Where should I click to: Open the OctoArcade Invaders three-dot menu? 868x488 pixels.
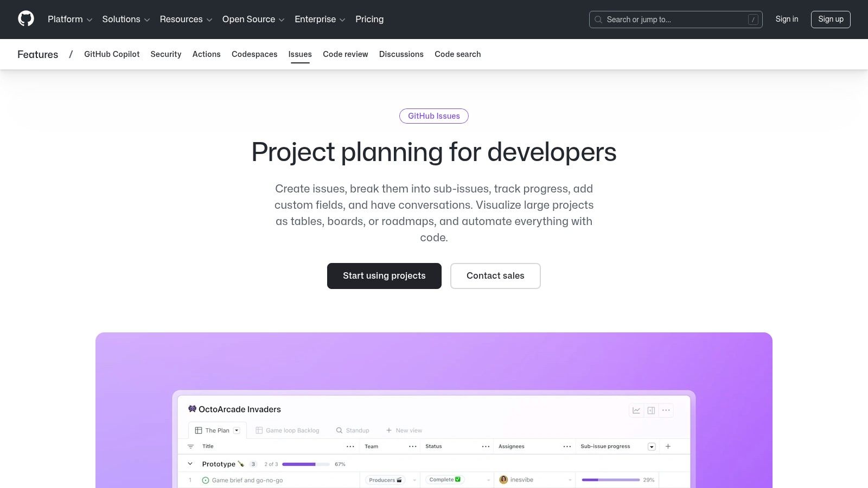point(666,410)
